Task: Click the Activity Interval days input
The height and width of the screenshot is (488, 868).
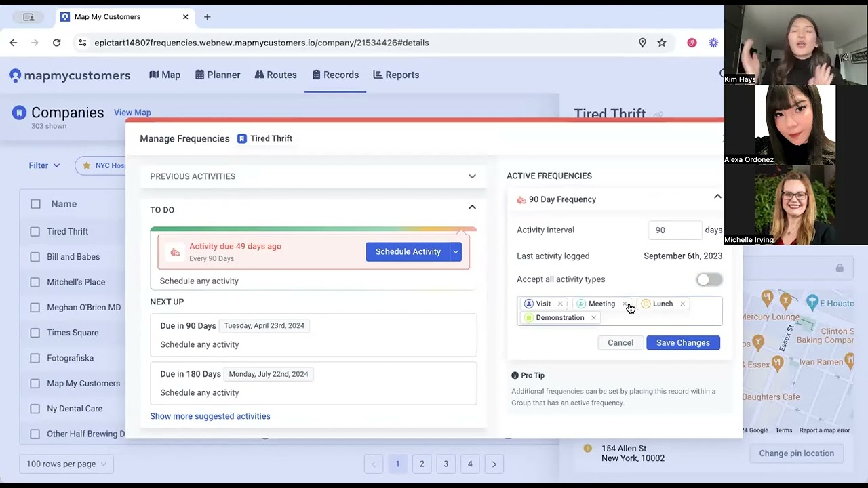Action: (x=674, y=230)
